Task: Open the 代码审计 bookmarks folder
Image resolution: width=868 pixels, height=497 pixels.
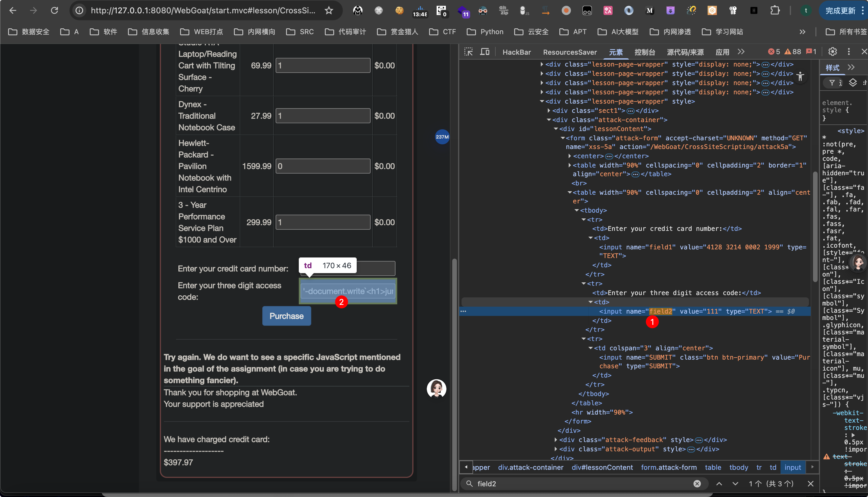Action: pos(345,32)
